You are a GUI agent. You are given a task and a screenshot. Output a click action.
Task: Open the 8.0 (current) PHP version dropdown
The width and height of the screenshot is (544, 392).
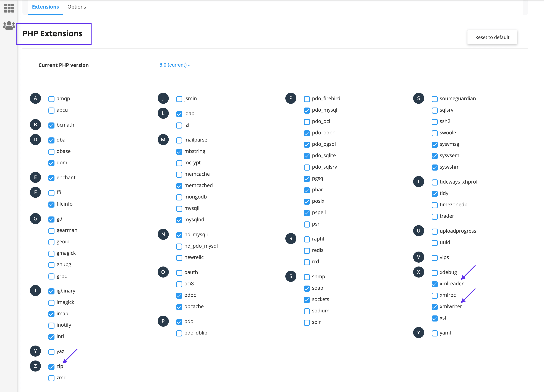(175, 65)
